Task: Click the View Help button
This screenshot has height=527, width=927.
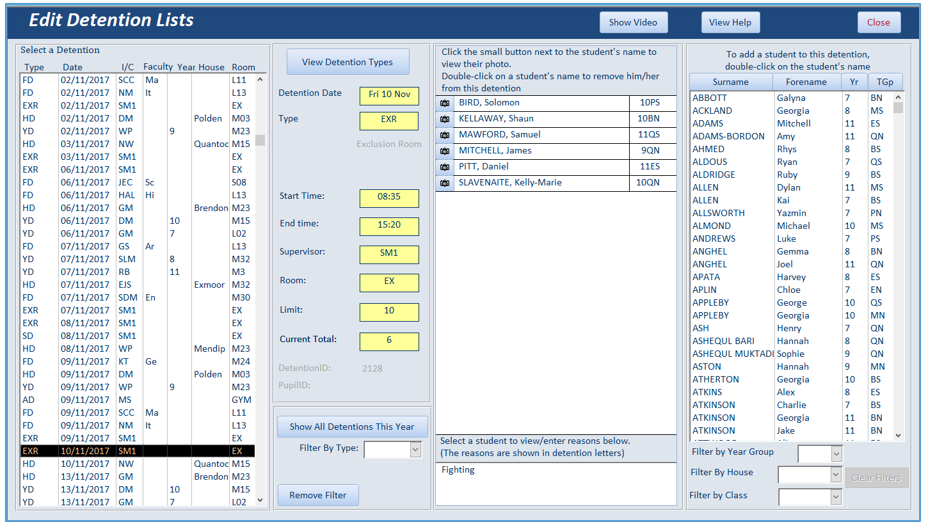Action: [x=730, y=22]
